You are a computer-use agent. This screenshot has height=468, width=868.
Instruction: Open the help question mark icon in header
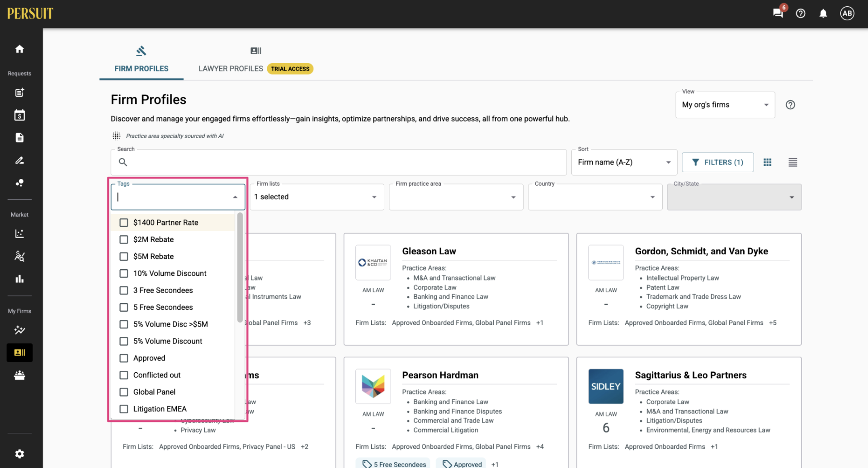click(801, 14)
